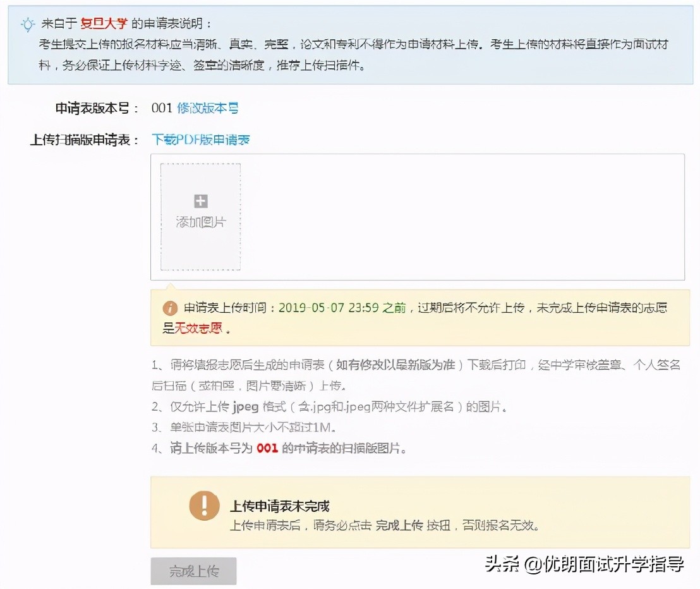Click the 添加图片 label in upload box
Image resolution: width=700 pixels, height=589 pixels.
click(x=200, y=222)
